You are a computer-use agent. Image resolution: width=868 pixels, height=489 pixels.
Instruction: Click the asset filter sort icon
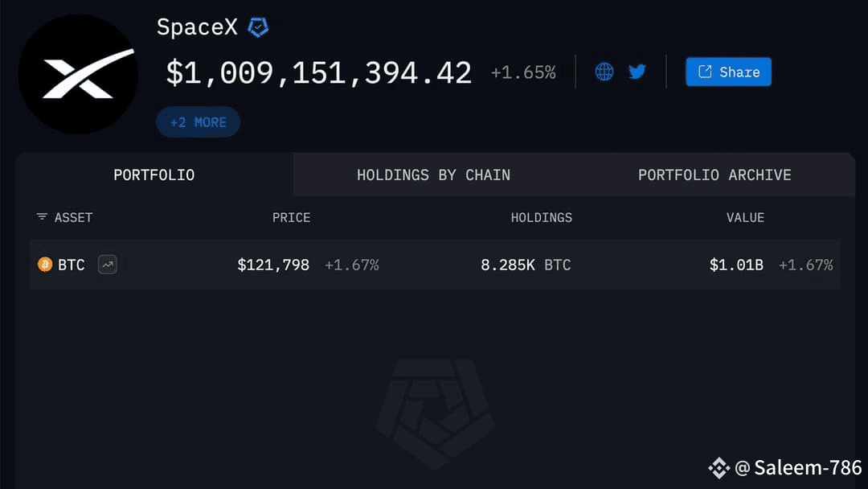point(42,216)
